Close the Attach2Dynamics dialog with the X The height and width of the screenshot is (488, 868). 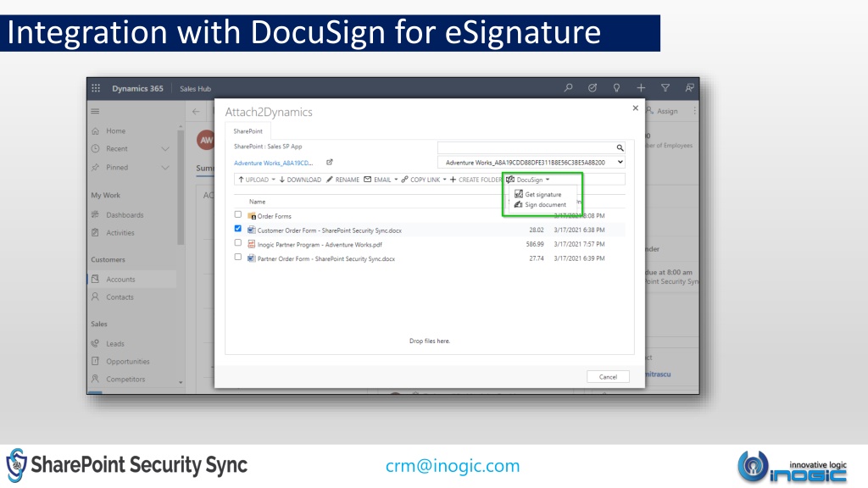pos(636,108)
